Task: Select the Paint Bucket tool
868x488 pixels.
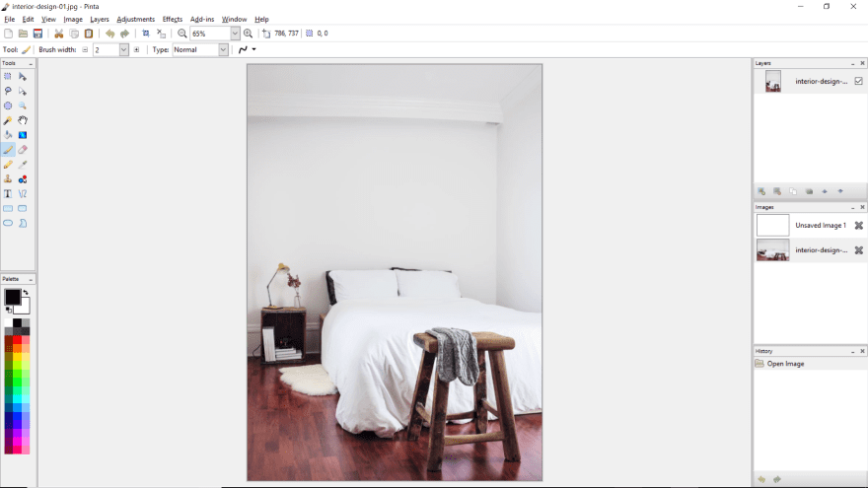Action: [x=8, y=135]
